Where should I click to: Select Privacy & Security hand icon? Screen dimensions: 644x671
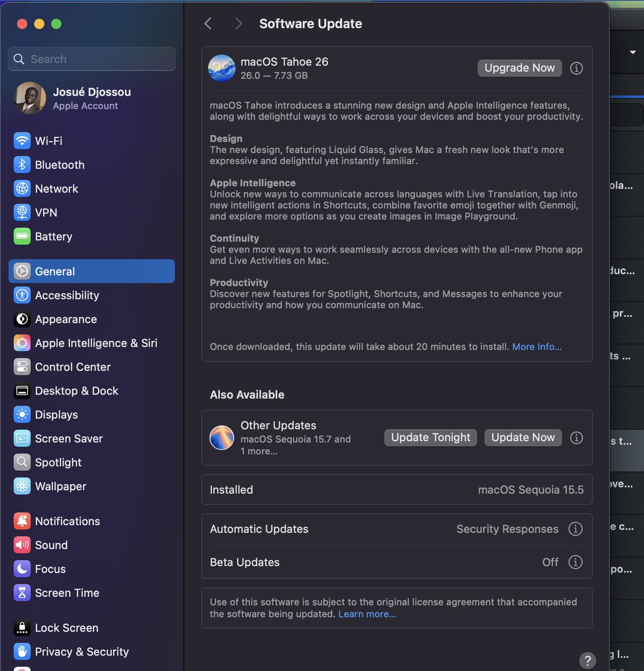pyautogui.click(x=22, y=651)
